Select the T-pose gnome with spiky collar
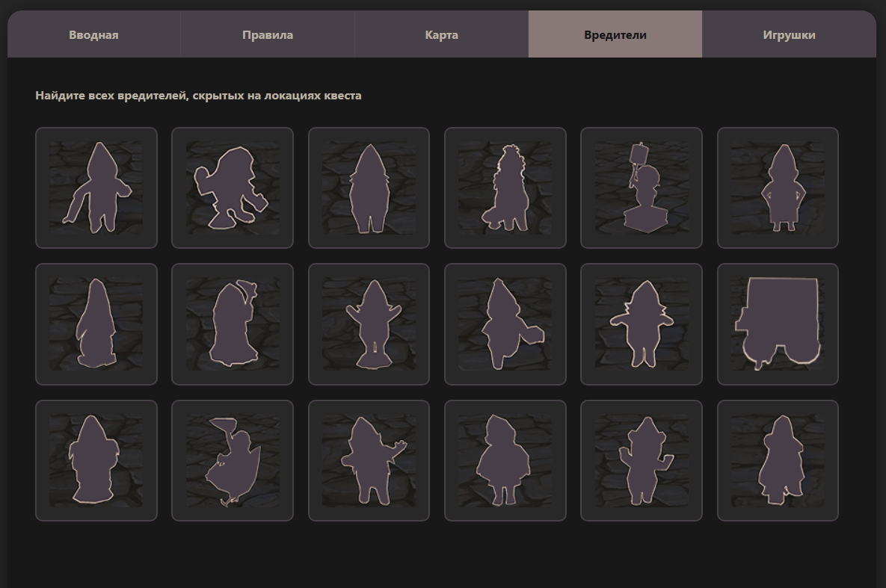Image resolution: width=886 pixels, height=588 pixels. point(642,324)
